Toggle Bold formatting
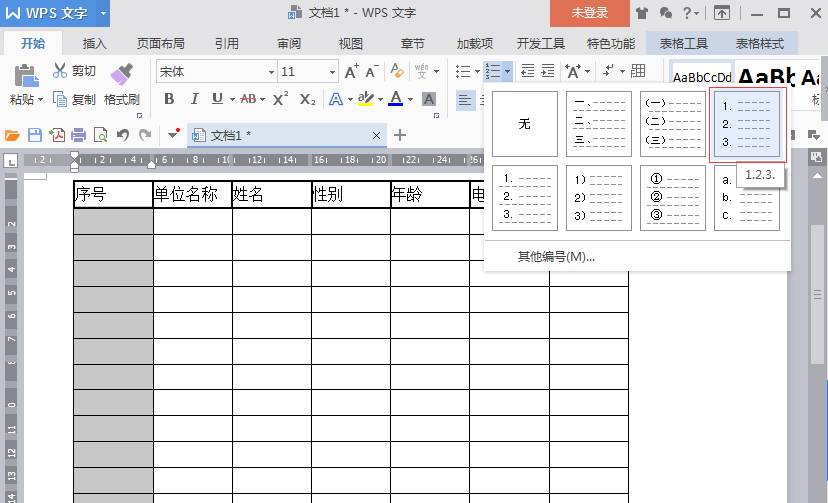The width and height of the screenshot is (828, 503). pyautogui.click(x=169, y=99)
